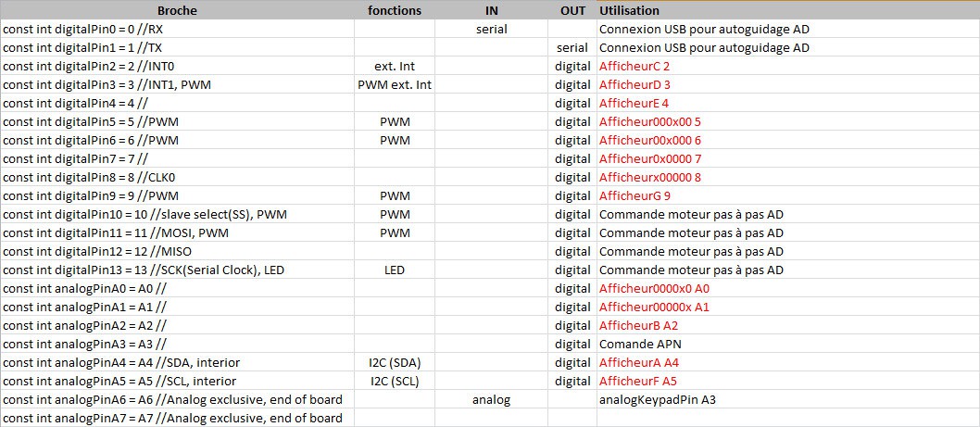Click the red "AfficheurG 9" cell
Image resolution: width=980 pixels, height=427 pixels.
tap(634, 195)
